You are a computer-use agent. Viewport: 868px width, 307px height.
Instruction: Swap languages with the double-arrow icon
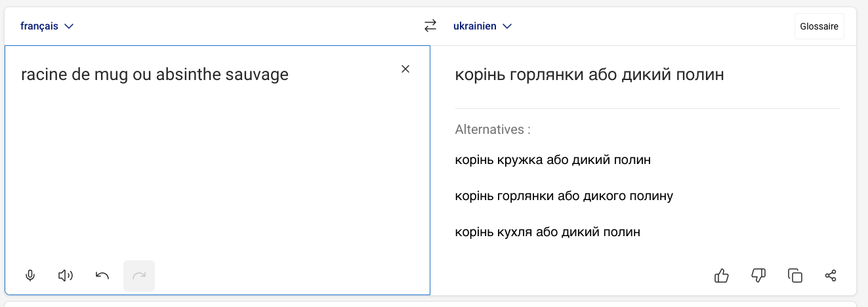point(430,26)
